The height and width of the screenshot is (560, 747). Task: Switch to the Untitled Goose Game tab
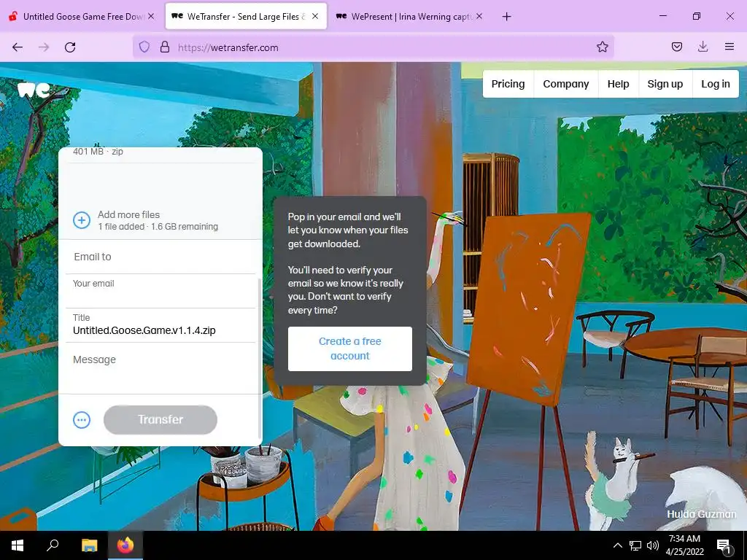click(x=83, y=16)
